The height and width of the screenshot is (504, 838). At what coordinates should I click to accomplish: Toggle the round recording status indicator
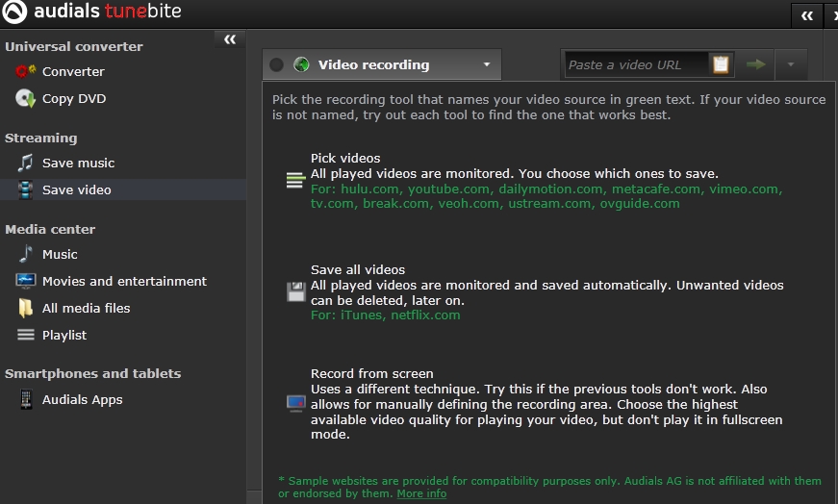click(x=276, y=64)
